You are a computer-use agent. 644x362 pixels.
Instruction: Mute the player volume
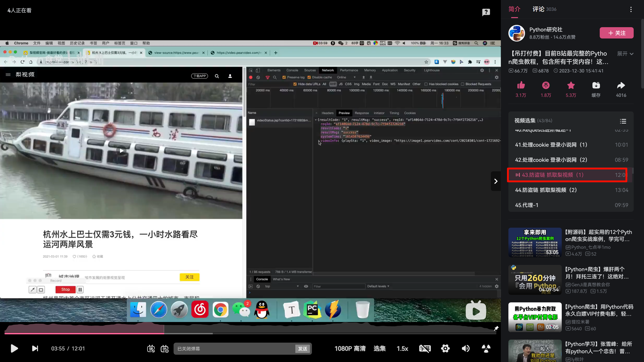466,348
